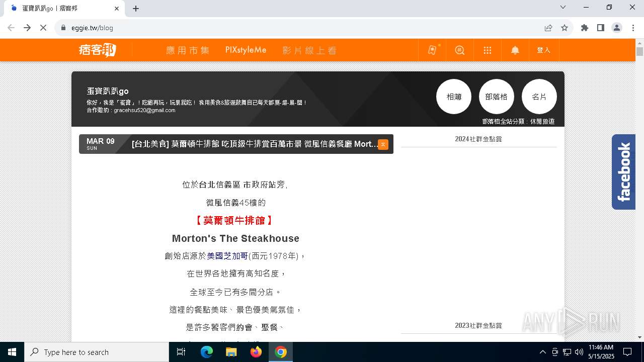Launch Firefox from taskbar

pos(256,352)
